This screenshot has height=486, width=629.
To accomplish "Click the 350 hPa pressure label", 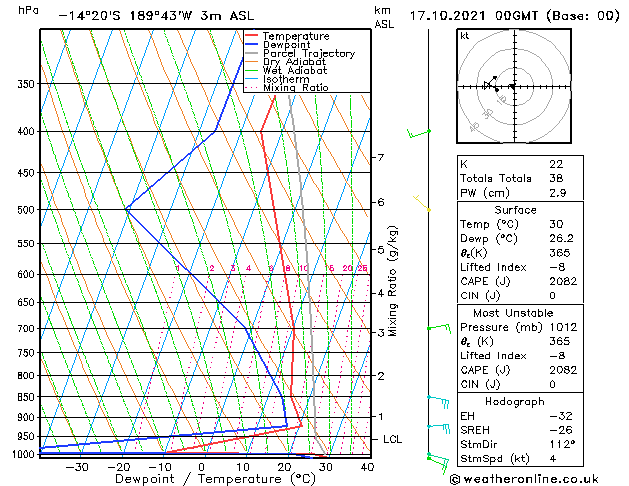I will pyautogui.click(x=26, y=84).
